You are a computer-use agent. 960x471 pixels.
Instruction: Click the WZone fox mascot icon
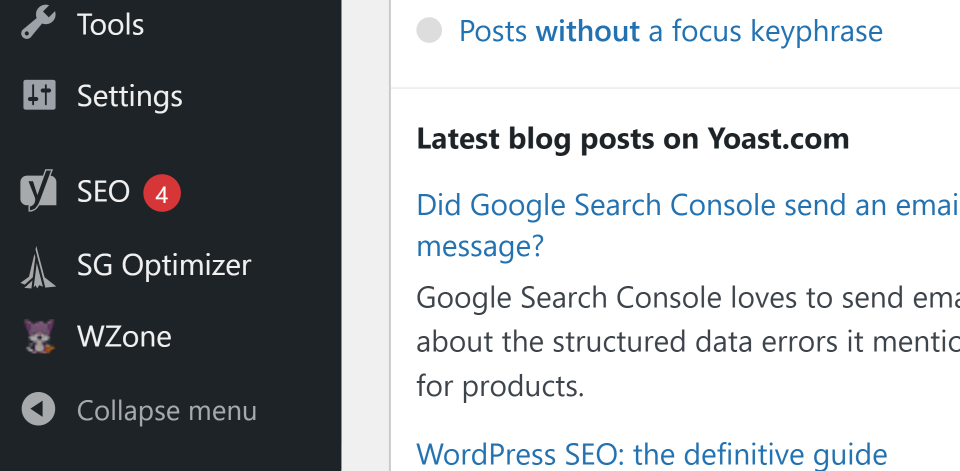click(x=39, y=336)
